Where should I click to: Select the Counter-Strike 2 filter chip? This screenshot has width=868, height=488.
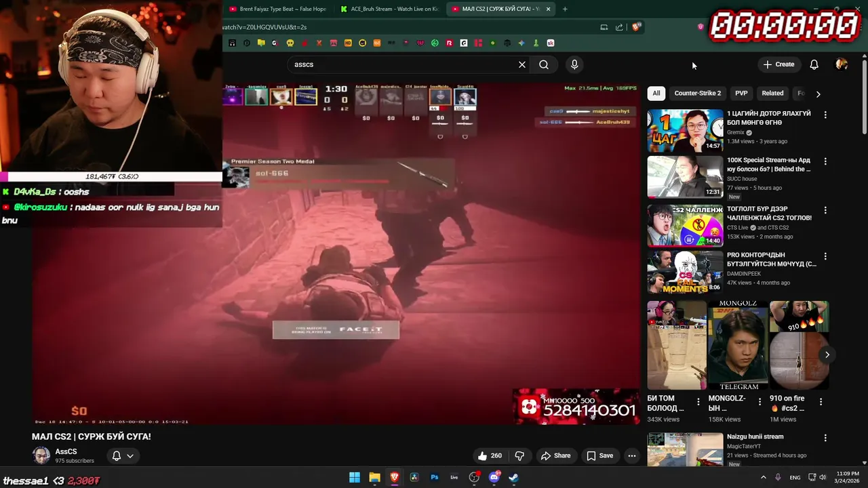tap(697, 94)
